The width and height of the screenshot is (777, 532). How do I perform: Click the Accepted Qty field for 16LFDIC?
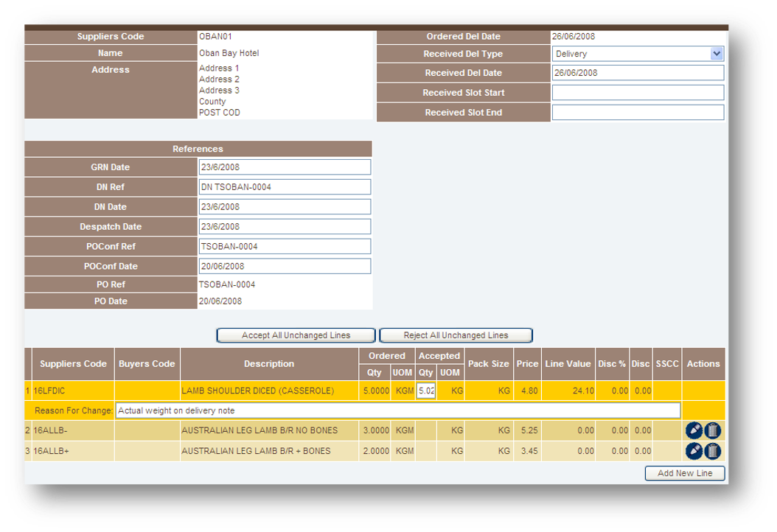[x=426, y=391]
